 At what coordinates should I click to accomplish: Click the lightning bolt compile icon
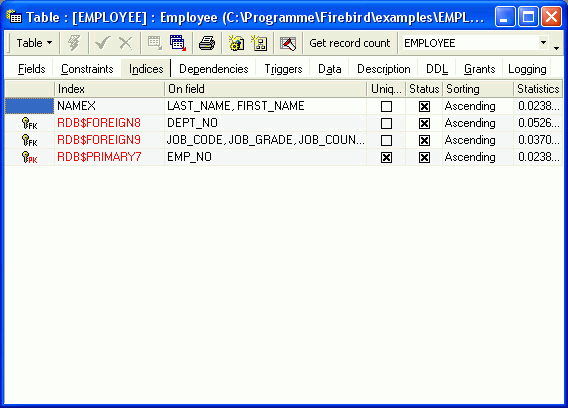[74, 43]
